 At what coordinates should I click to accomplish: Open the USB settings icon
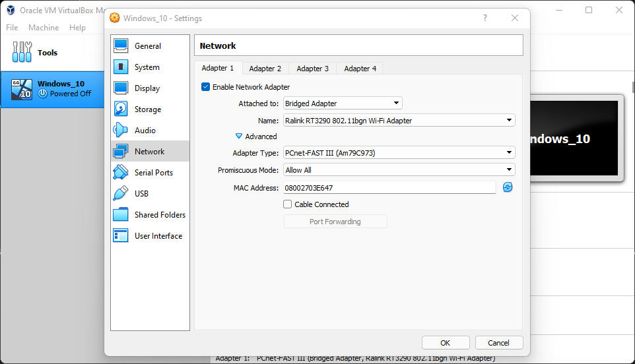coord(121,194)
